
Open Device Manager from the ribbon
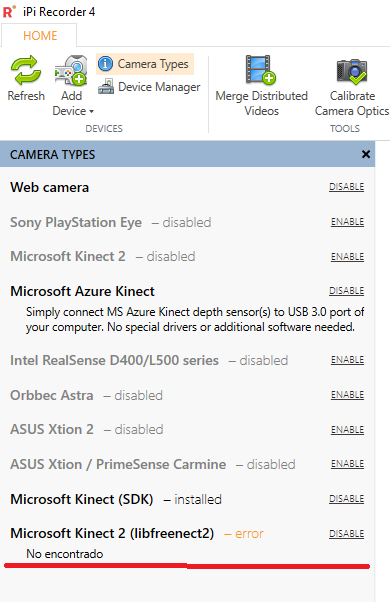[149, 87]
